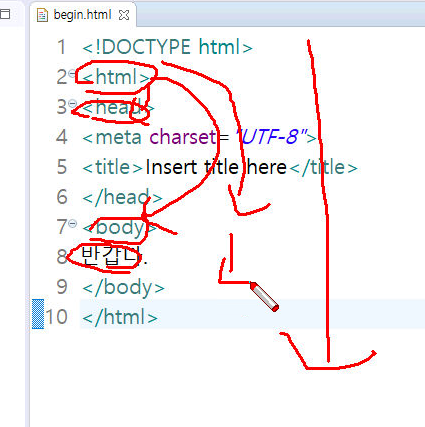The image size is (425, 427).
Task: Select the begin.html tab label
Action: (82, 15)
